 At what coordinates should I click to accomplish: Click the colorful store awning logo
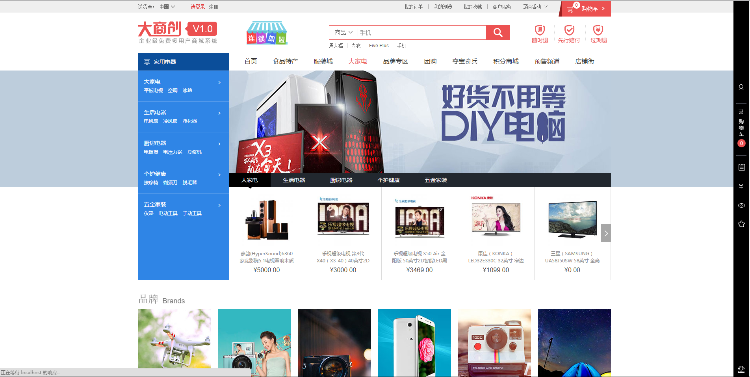click(267, 33)
